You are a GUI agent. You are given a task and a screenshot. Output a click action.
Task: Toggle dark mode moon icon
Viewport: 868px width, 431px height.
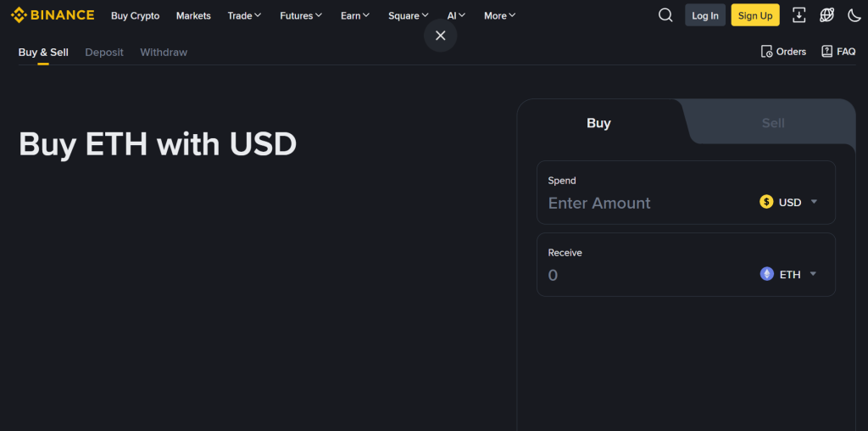(x=854, y=15)
